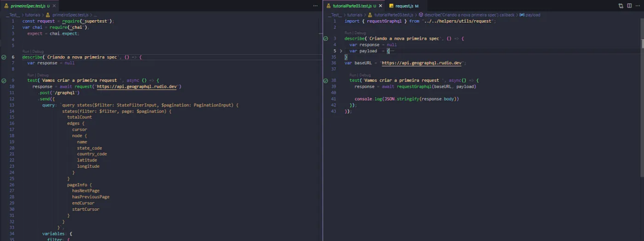This screenshot has width=644, height=241.
Task: Click Run above describe in primeiroSpec
Action: pyautogui.click(x=25, y=52)
